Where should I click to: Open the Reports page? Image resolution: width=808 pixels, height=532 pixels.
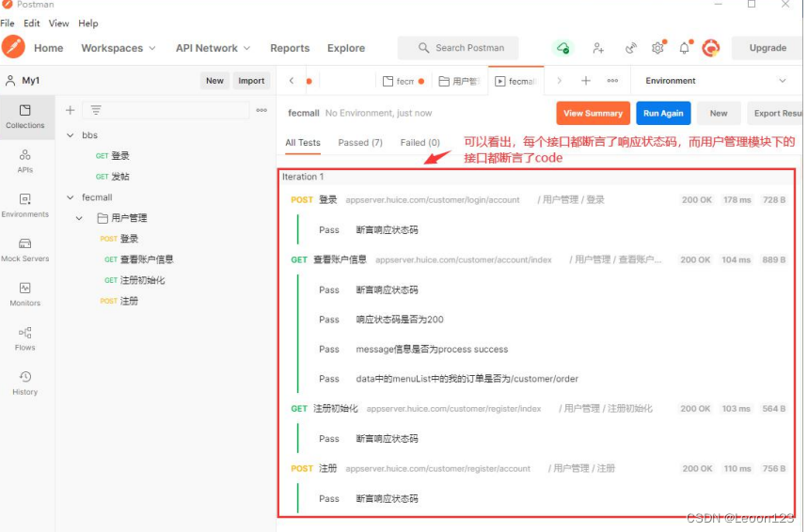point(290,48)
